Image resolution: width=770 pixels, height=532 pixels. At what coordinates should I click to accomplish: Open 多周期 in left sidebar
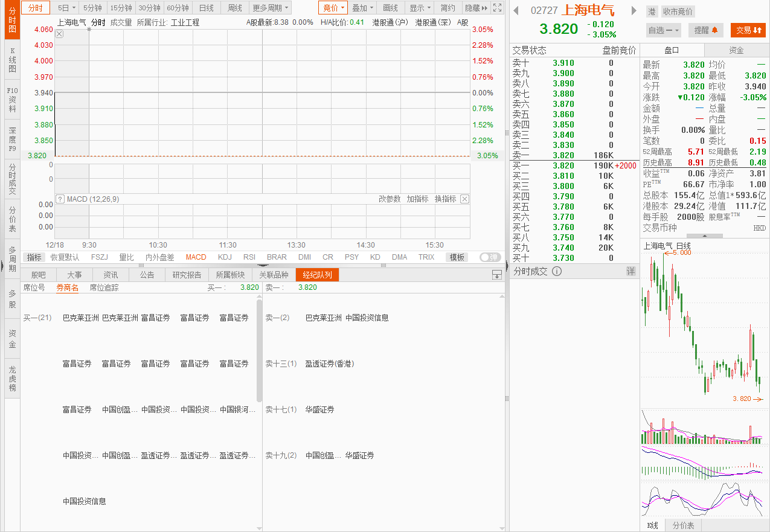pyautogui.click(x=12, y=258)
